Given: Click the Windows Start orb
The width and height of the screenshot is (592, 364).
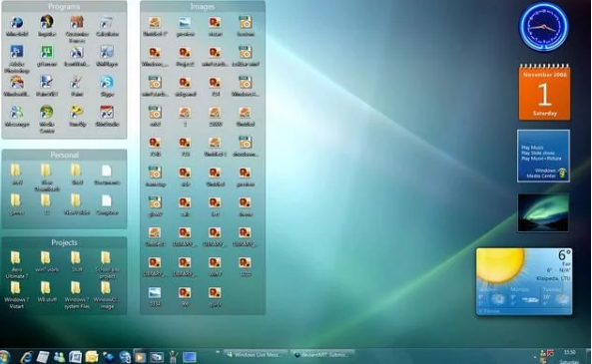Looking at the screenshot, I should click(x=5, y=357).
